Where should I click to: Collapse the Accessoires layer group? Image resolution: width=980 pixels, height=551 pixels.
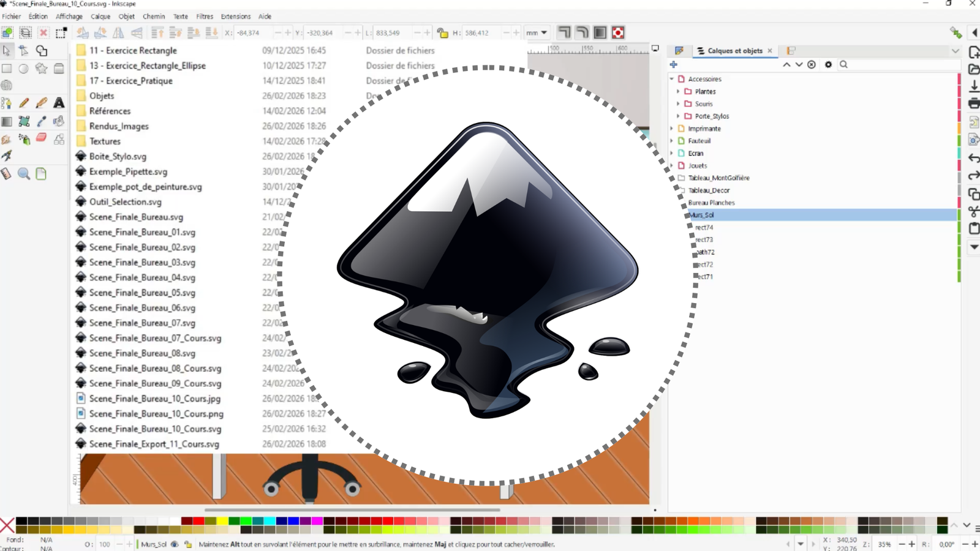(x=671, y=79)
